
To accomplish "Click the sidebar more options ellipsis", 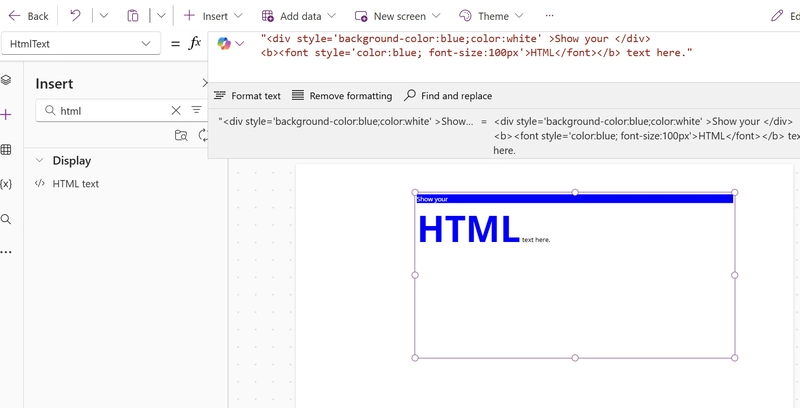I will click(x=6, y=252).
